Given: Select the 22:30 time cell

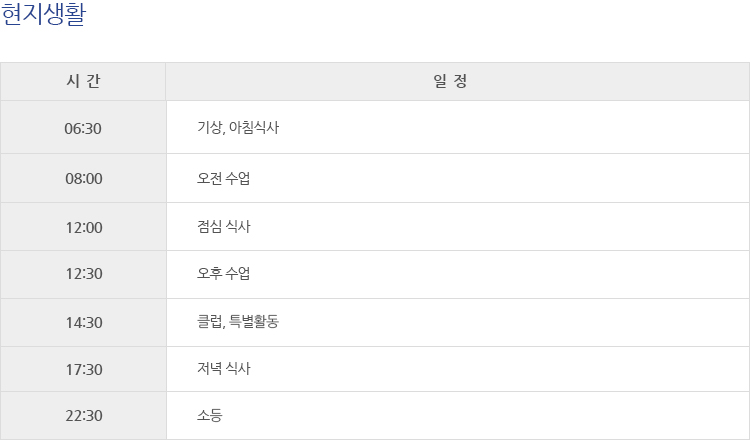Looking at the screenshot, I should coord(83,415).
